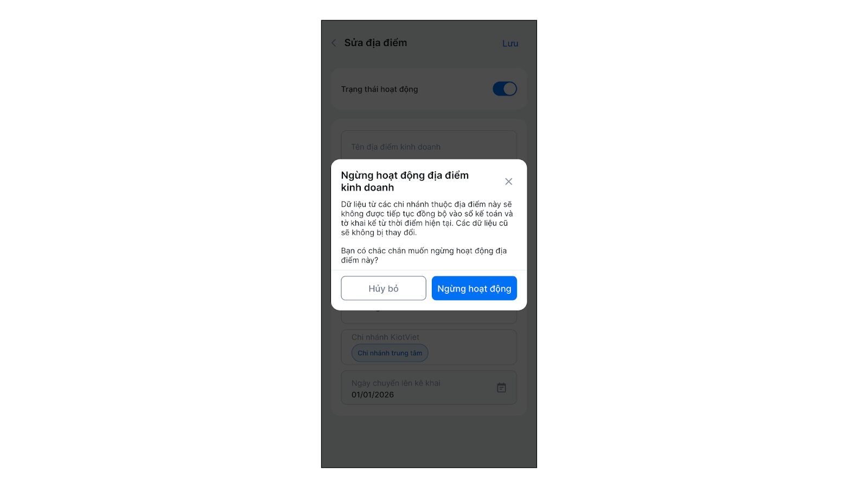Confirm with the blue Ngừng hoạt động button
Image resolution: width=868 pixels, height=488 pixels.
click(x=474, y=288)
